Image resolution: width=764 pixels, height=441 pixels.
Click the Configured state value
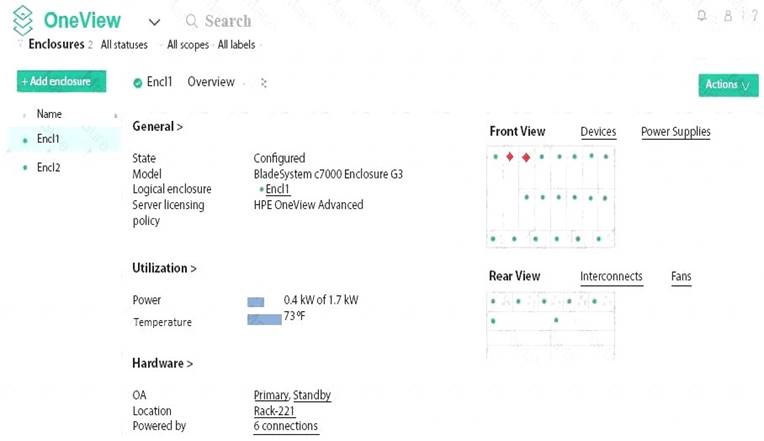click(x=279, y=158)
